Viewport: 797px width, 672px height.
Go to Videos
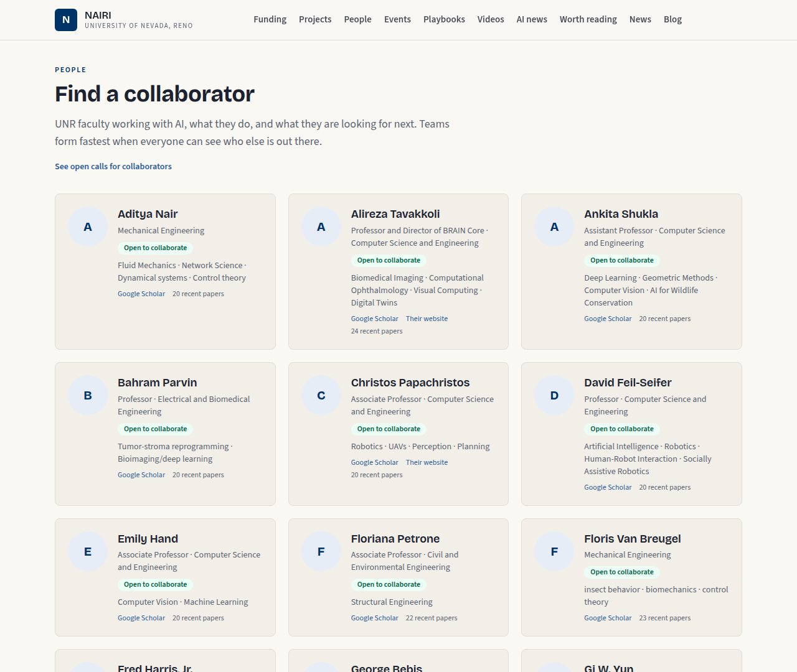pos(491,19)
